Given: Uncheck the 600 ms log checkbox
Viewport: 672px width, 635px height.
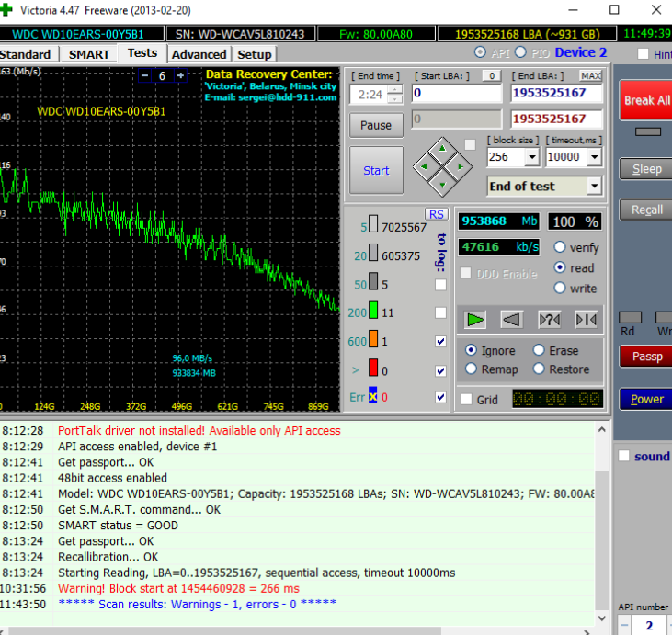Looking at the screenshot, I should click(x=440, y=342).
